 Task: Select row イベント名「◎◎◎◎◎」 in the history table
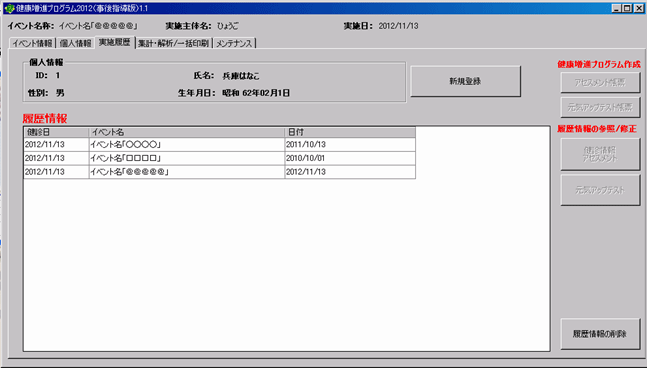[220, 172]
